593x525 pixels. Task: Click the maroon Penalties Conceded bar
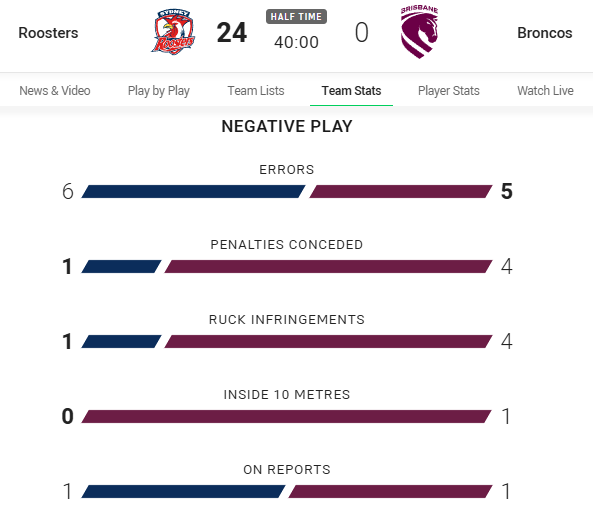click(x=328, y=266)
